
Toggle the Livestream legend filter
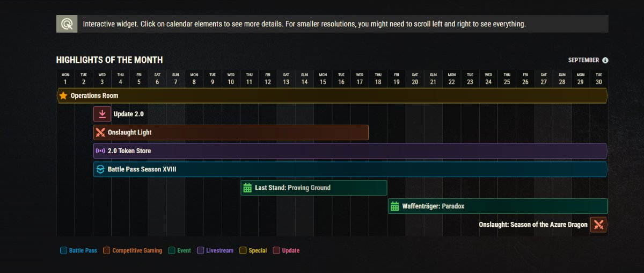215,250
